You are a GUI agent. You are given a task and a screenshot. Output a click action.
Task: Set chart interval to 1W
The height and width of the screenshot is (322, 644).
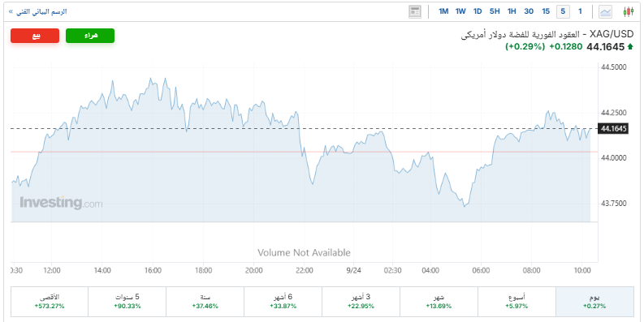pyautogui.click(x=460, y=11)
